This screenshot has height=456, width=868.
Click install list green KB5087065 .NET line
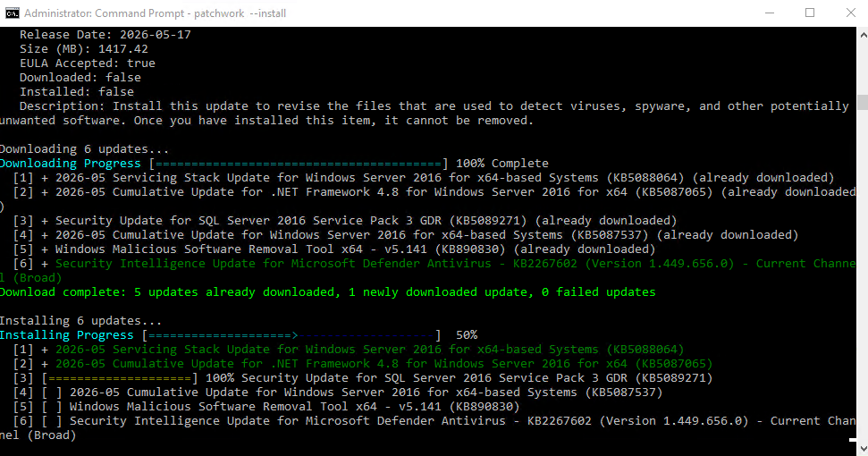363,365
